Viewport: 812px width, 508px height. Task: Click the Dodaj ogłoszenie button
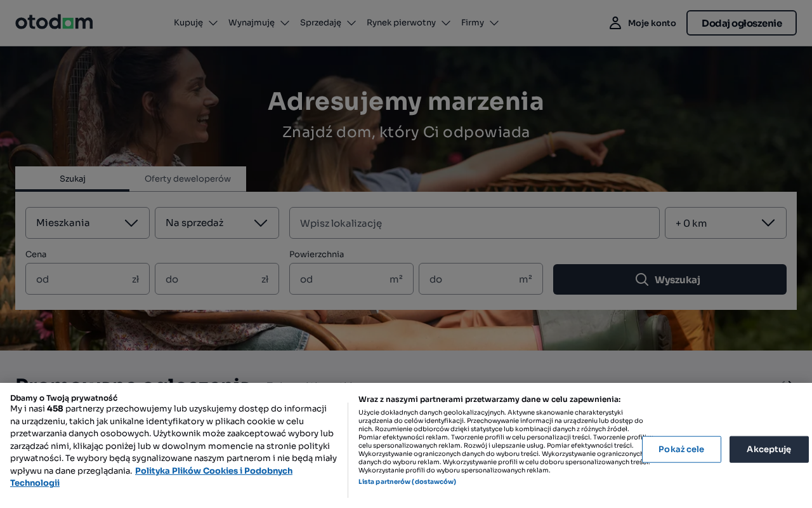pyautogui.click(x=742, y=23)
